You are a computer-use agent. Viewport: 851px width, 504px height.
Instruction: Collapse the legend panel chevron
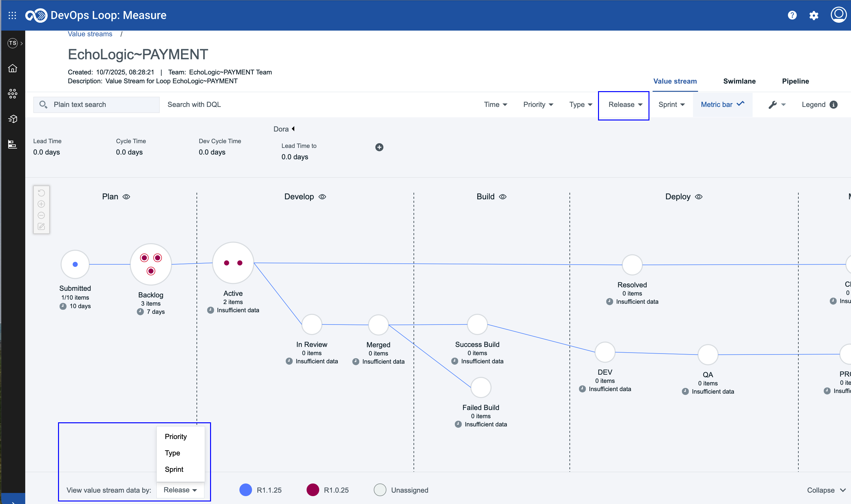(842, 490)
